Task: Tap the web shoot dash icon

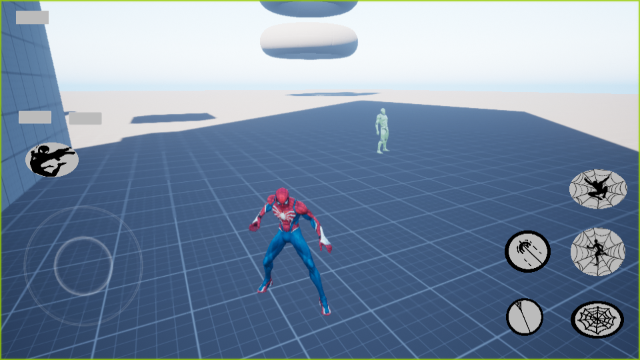Action: pos(528,251)
